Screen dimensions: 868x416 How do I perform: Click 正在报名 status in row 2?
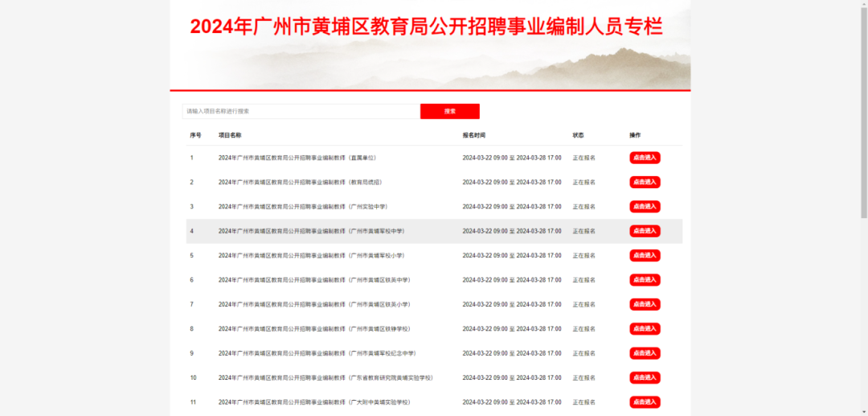tap(584, 182)
